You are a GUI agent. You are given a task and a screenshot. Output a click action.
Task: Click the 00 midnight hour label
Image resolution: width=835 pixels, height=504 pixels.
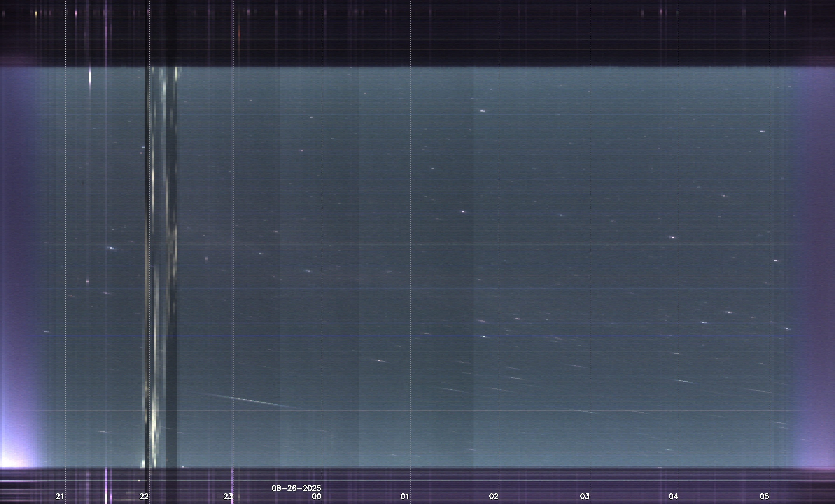[317, 497]
